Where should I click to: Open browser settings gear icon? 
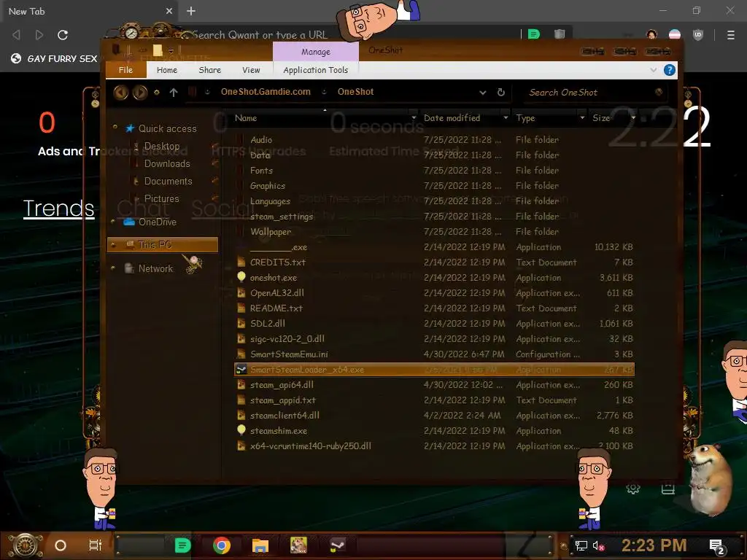633,488
